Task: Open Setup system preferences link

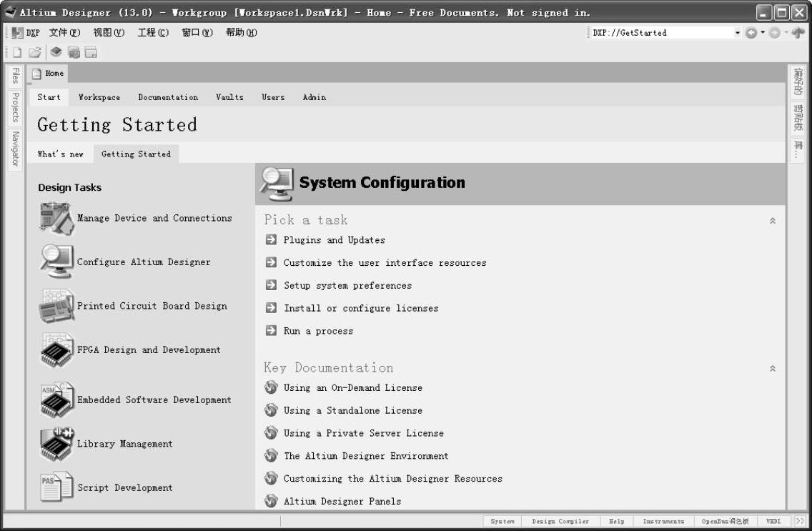Action: [x=347, y=285]
